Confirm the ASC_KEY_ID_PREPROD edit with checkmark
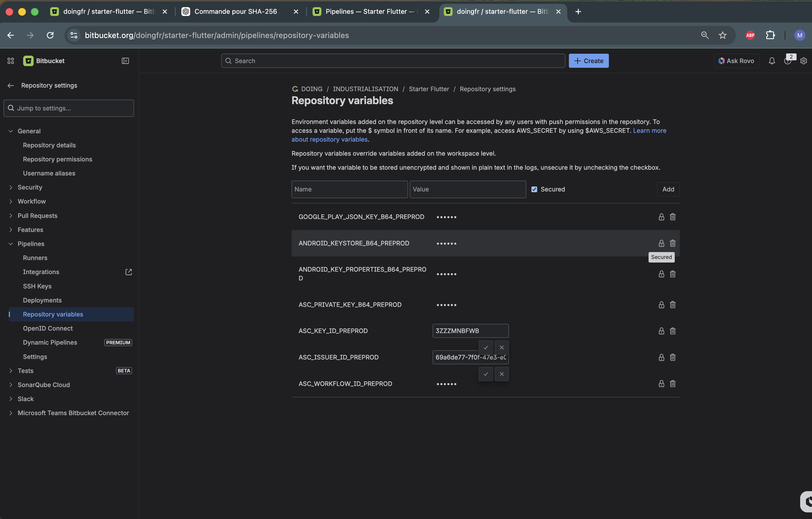812x519 pixels. point(486,347)
